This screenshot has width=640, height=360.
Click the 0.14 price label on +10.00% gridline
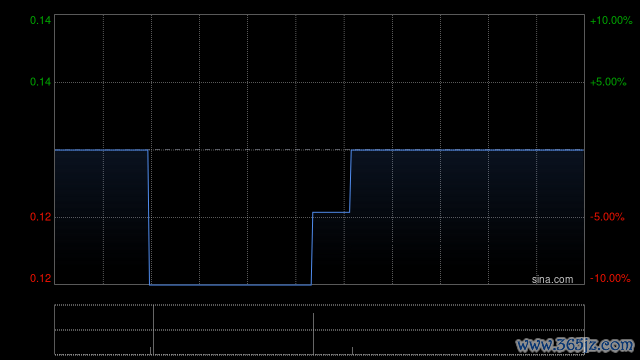pos(40,20)
